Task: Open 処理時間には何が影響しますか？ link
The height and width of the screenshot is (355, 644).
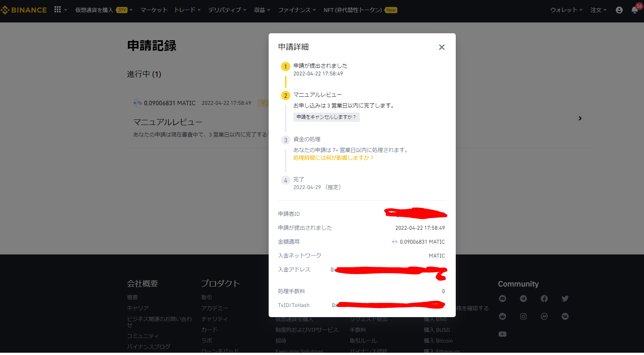Action: [x=333, y=158]
